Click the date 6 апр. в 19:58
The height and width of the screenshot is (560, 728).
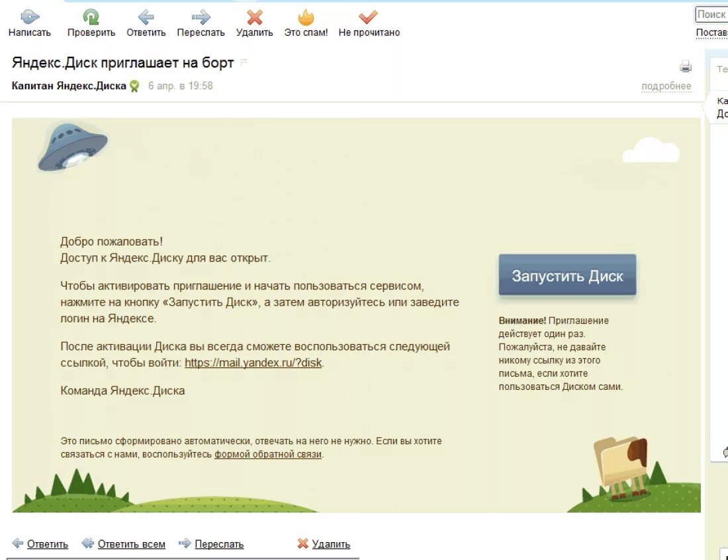[180, 86]
